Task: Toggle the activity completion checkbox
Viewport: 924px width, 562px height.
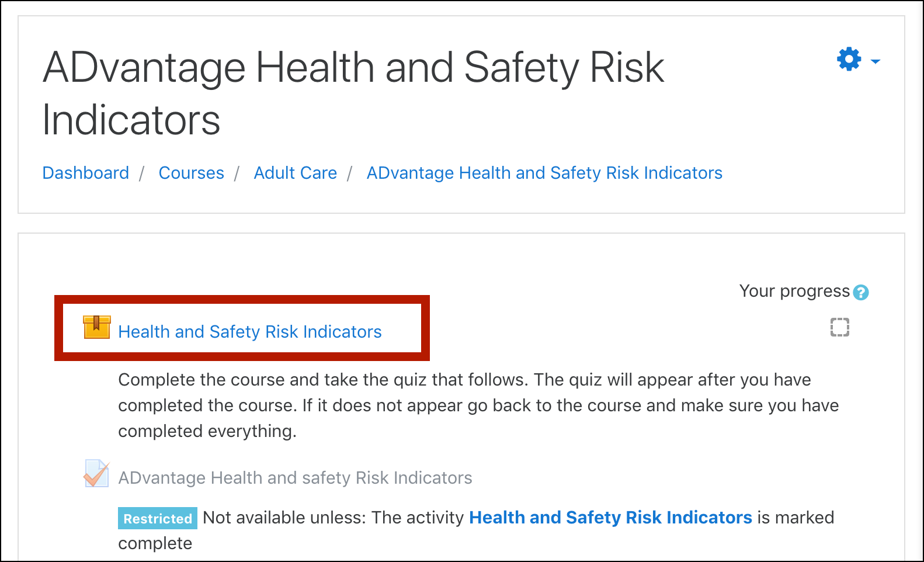Action: point(840,327)
